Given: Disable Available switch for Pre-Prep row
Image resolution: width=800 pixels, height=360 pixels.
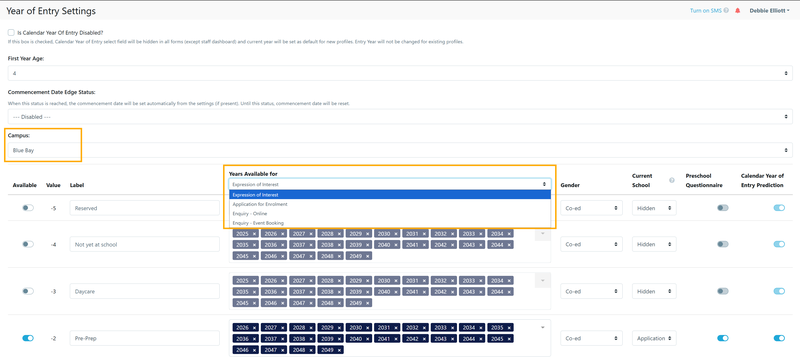Looking at the screenshot, I should pyautogui.click(x=28, y=338).
